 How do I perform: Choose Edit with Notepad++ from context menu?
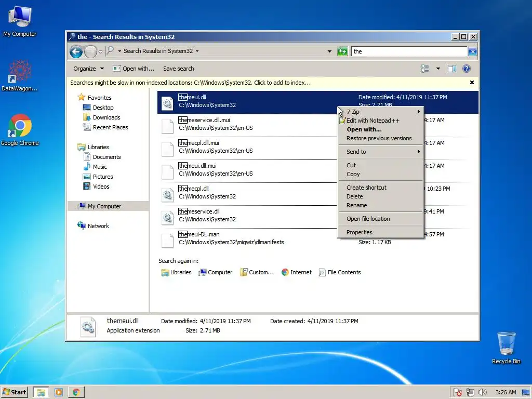pyautogui.click(x=381, y=121)
